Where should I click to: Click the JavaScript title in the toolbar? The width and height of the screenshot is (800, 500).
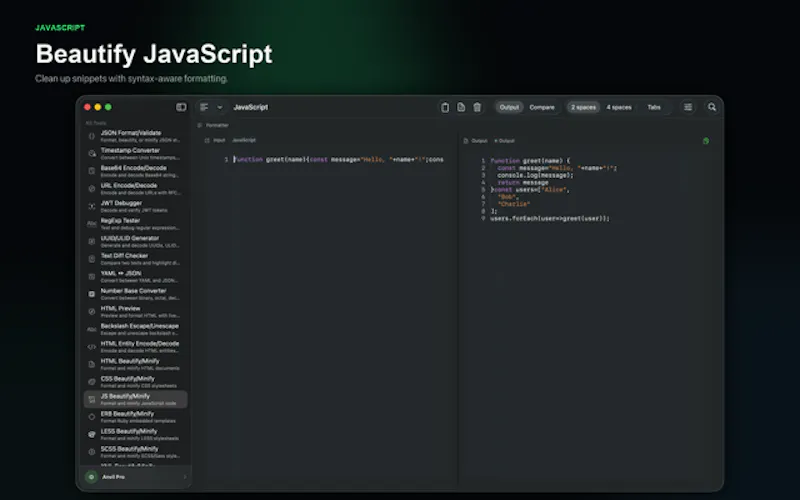(x=251, y=107)
